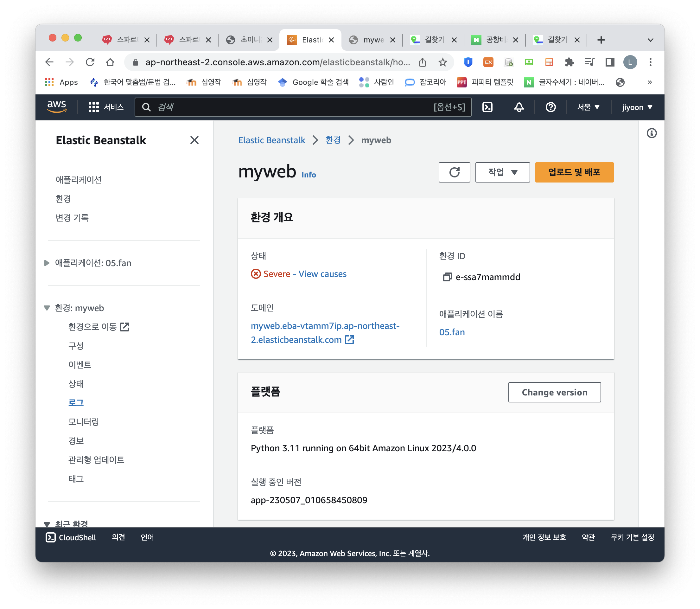Open 태그 in the environment sidebar
This screenshot has width=700, height=609.
click(x=76, y=479)
